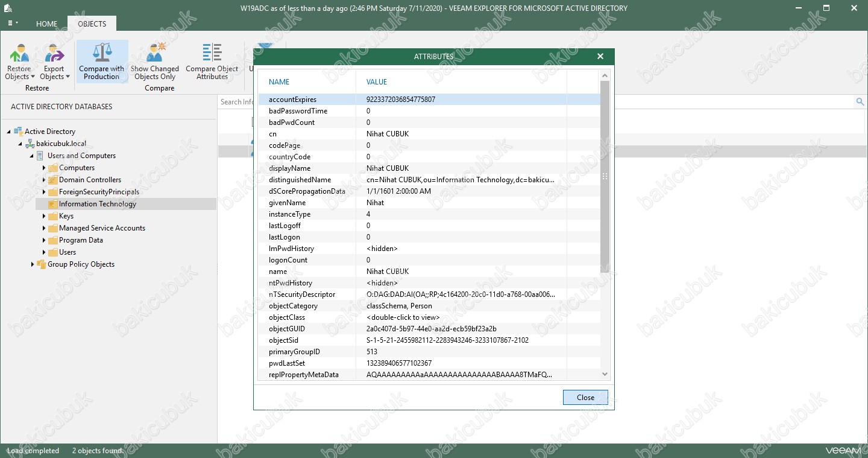Click the bakicubuk.local domain icon
Image resolution: width=868 pixels, height=458 pixels.
tap(30, 144)
